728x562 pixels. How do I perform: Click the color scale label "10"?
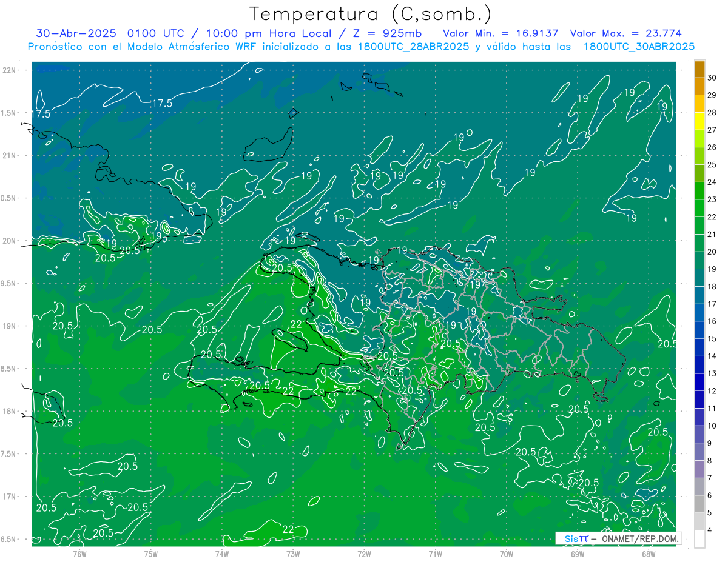pyautogui.click(x=712, y=426)
